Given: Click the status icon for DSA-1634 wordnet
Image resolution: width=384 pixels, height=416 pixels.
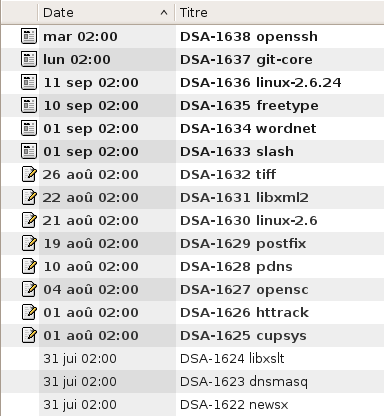Looking at the screenshot, I should coord(29,128).
